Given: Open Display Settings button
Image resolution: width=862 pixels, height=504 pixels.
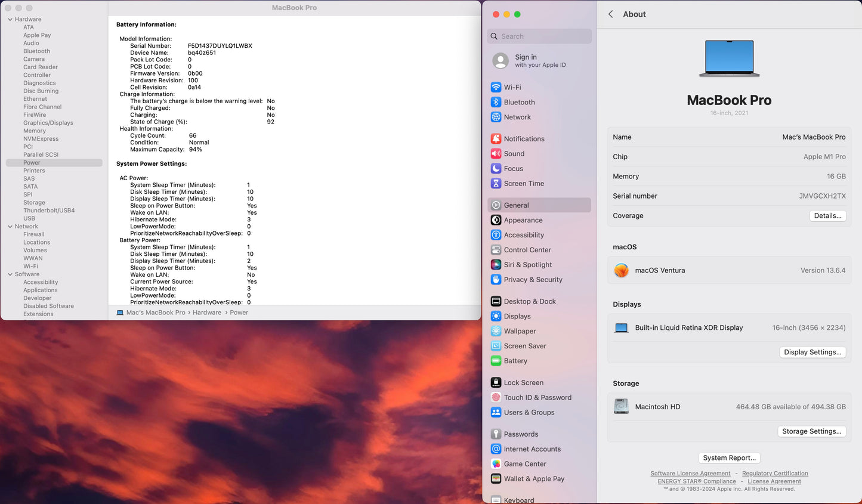Looking at the screenshot, I should [812, 353].
